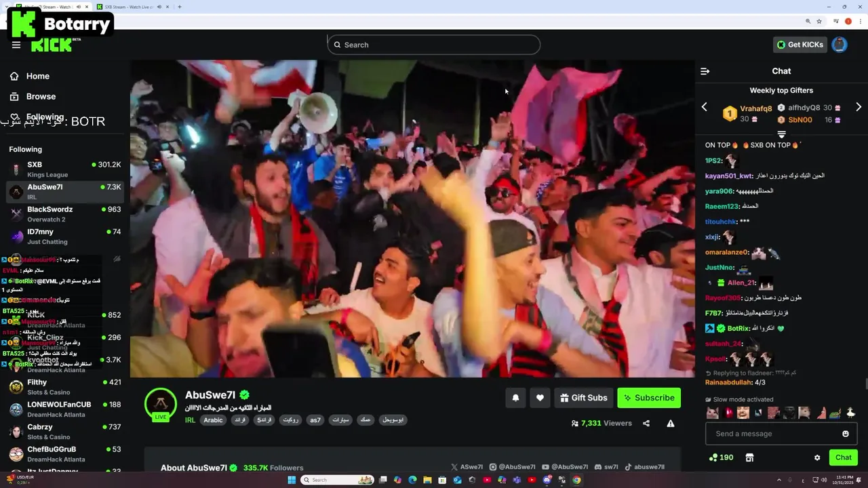Open the Instagram link @AbuSwe7l

(512, 467)
